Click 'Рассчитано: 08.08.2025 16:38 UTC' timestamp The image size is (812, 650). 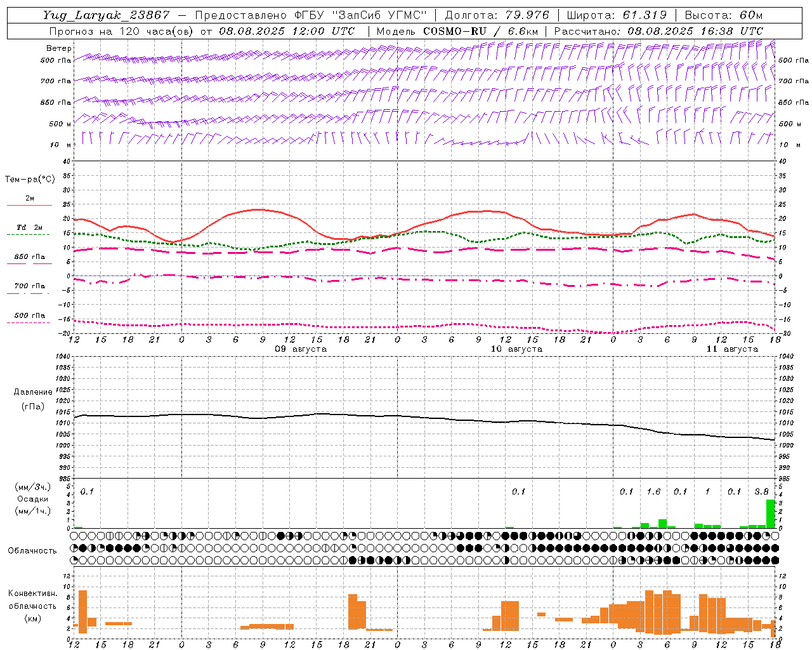coord(659,31)
